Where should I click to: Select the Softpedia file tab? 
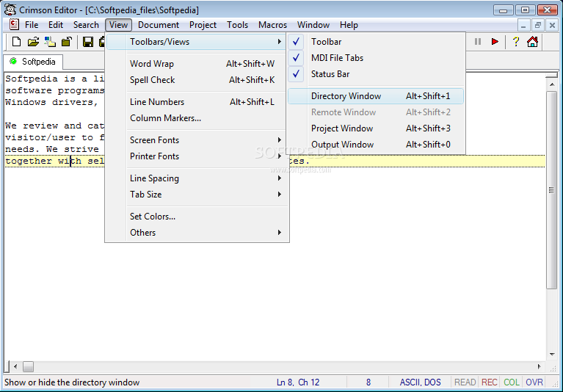(x=33, y=62)
